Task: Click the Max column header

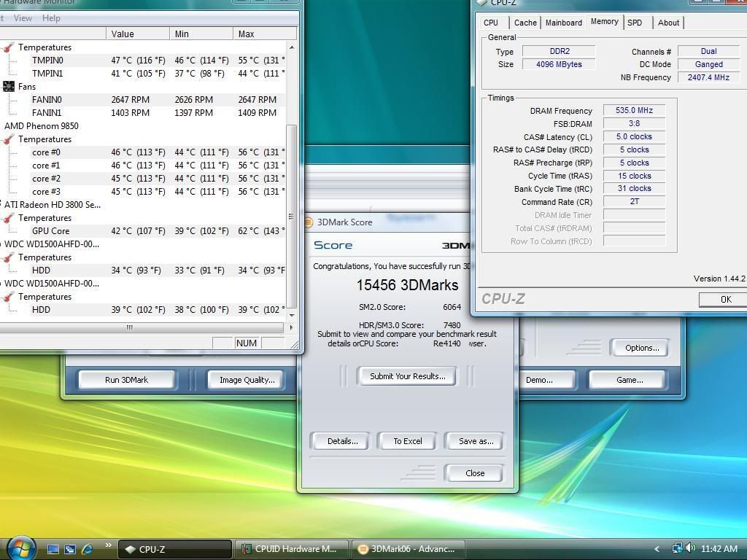Action: click(264, 34)
